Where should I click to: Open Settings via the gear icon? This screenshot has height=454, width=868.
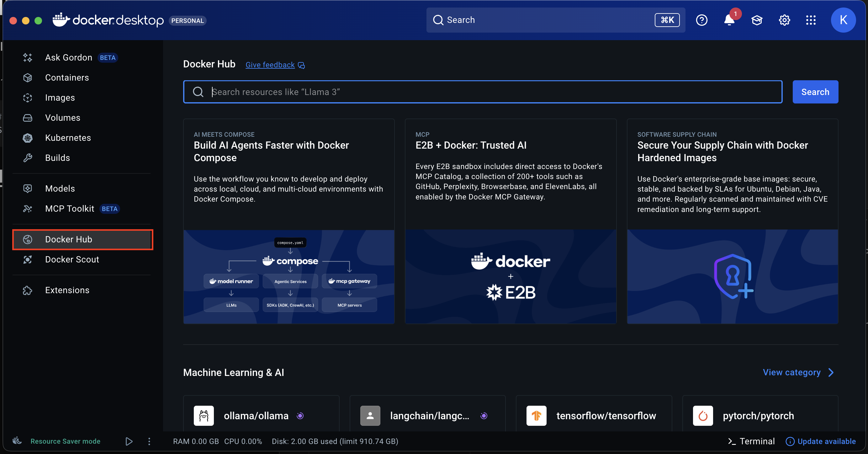(x=785, y=20)
